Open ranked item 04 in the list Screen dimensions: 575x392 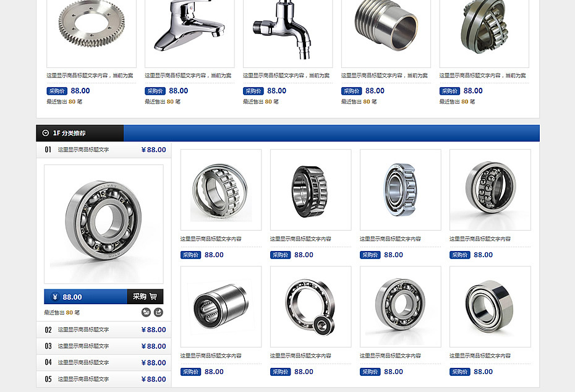[x=104, y=363]
